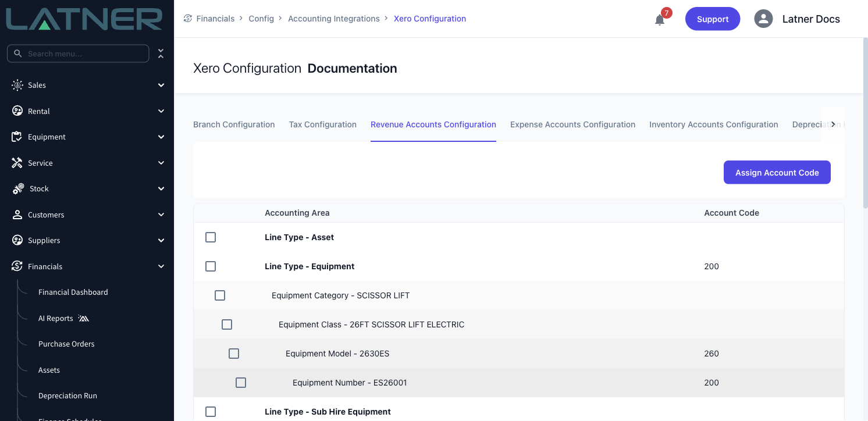Select the Line Type - Equipment checkbox
The image size is (868, 421).
(x=211, y=266)
